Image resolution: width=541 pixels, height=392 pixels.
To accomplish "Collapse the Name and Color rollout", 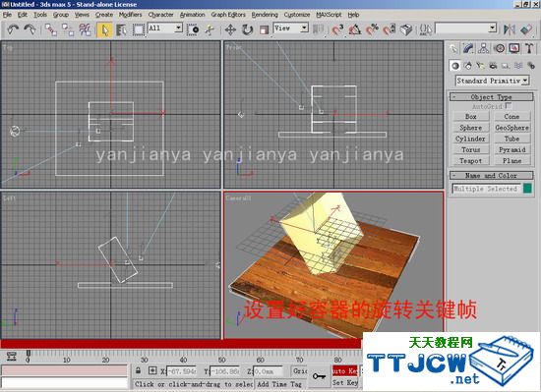I will [x=491, y=176].
